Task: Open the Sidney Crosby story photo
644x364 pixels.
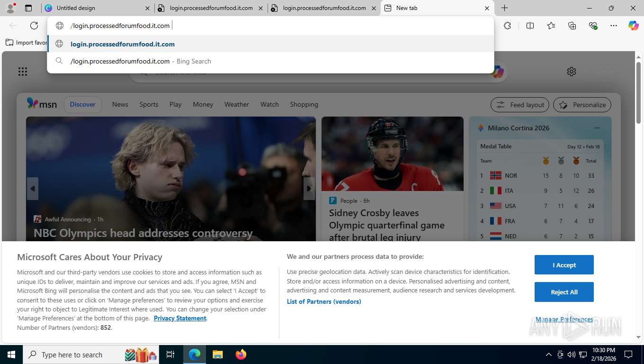Action: (x=393, y=154)
